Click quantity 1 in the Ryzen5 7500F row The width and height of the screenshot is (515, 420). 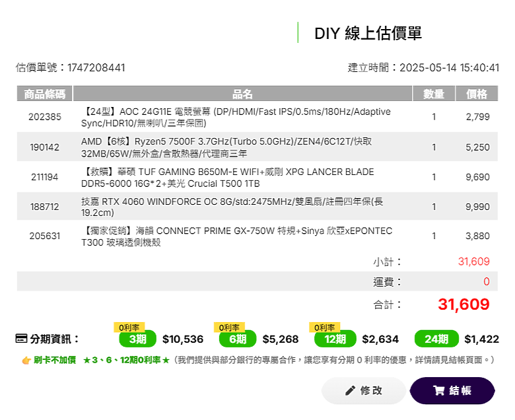[x=434, y=147]
